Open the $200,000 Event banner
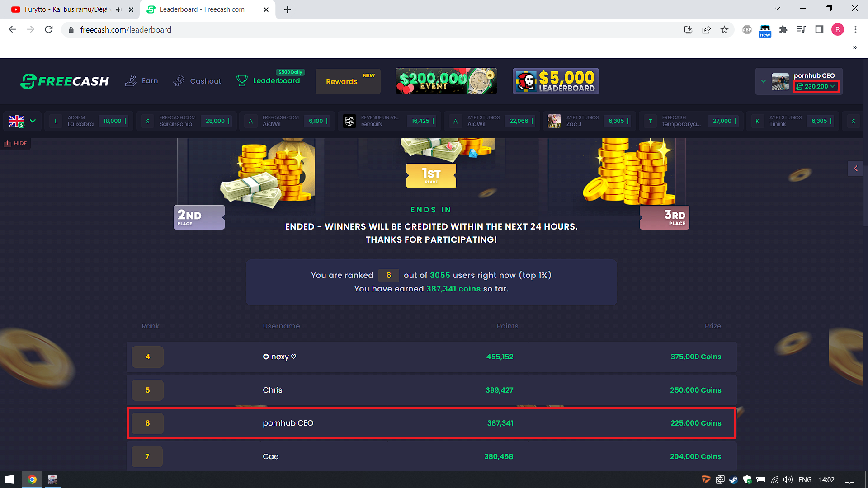The width and height of the screenshot is (868, 488). (x=446, y=81)
